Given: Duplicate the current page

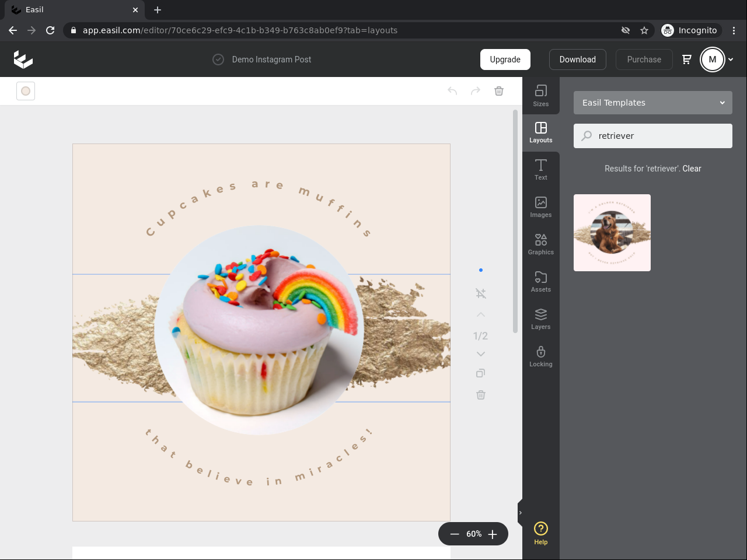Looking at the screenshot, I should (481, 373).
